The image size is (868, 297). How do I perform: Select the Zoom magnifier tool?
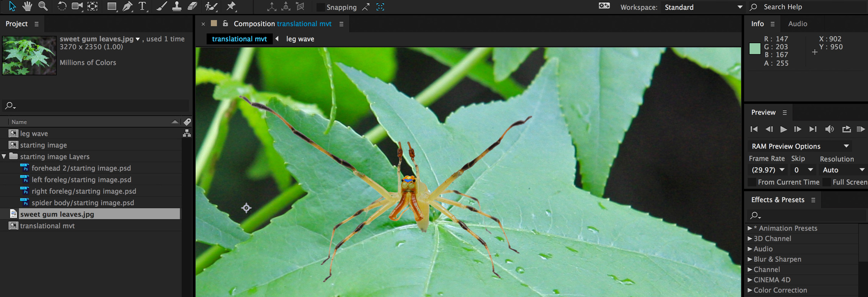point(43,6)
